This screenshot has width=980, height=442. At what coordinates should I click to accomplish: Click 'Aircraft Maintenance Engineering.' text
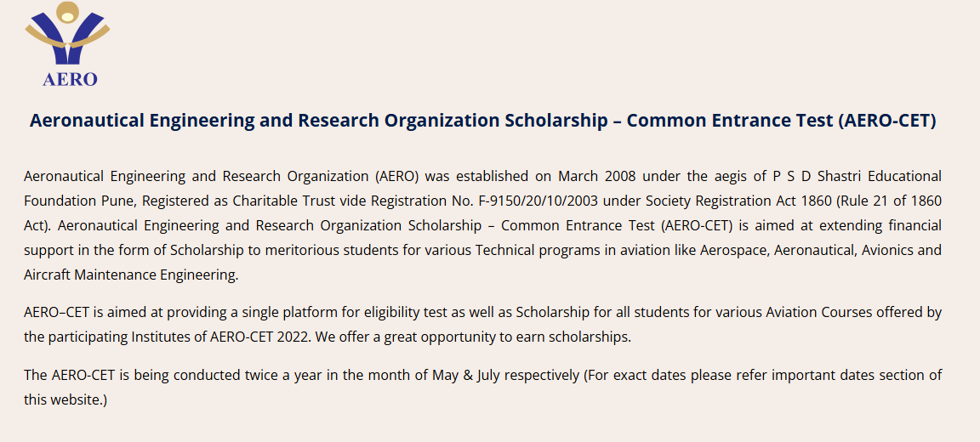pyautogui.click(x=132, y=275)
